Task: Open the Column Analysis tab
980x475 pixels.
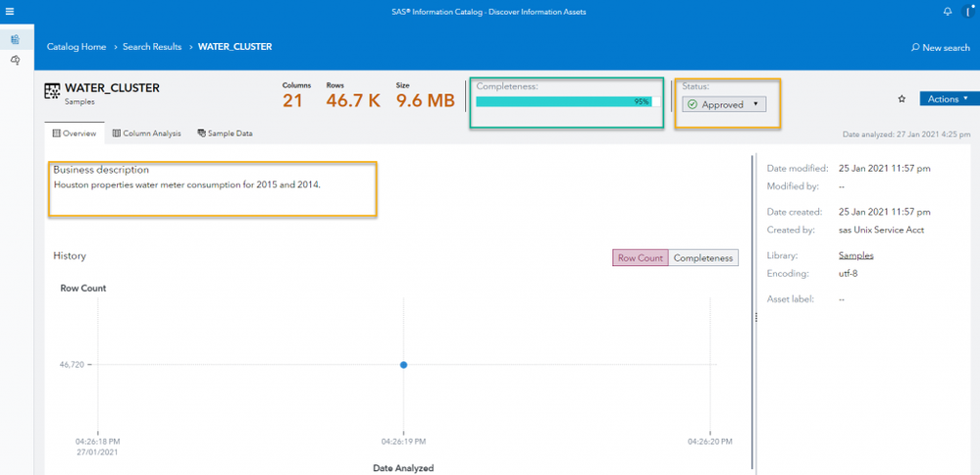Action: 146,133
